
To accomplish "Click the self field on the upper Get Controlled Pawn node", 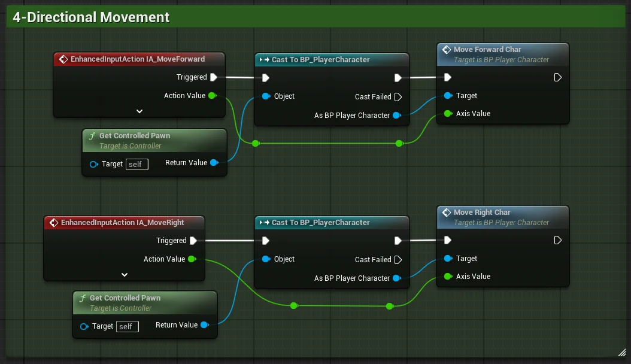I will (137, 164).
